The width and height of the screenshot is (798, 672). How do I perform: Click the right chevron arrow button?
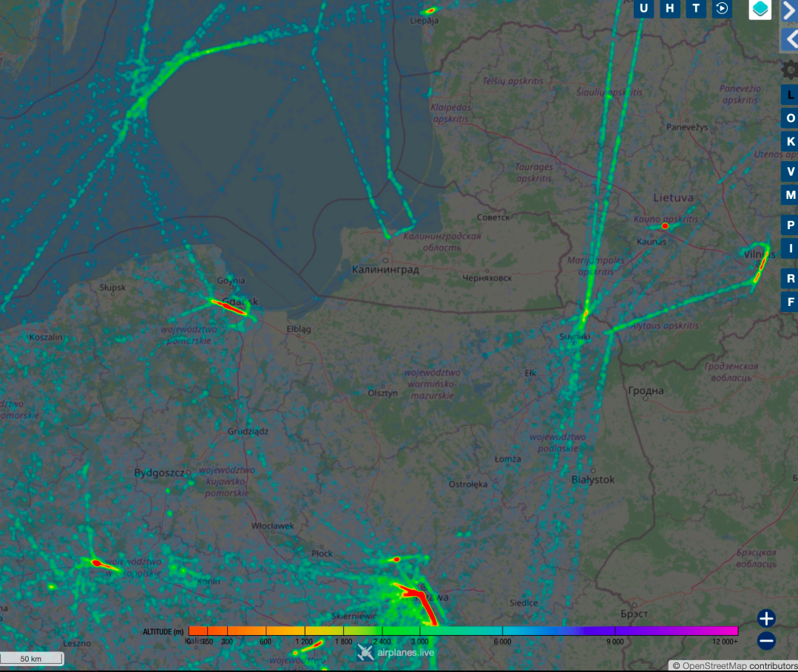click(789, 10)
